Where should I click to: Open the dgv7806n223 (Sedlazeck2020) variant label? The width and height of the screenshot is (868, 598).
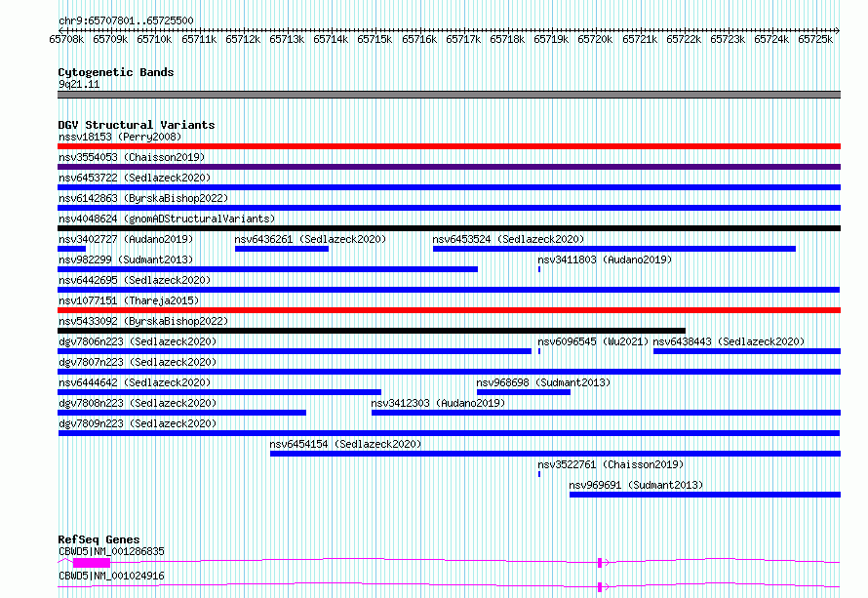(138, 341)
